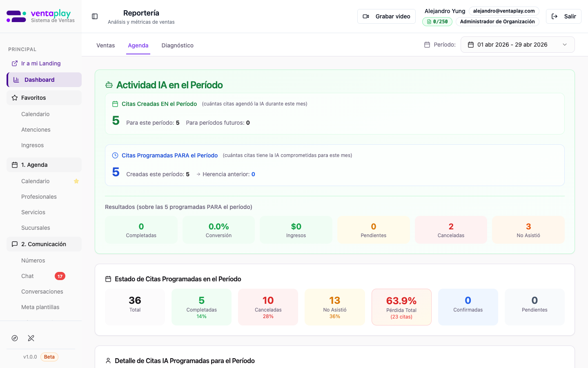Click the calendar icon beside Período label
This screenshot has height=368, width=588.
pos(427,45)
